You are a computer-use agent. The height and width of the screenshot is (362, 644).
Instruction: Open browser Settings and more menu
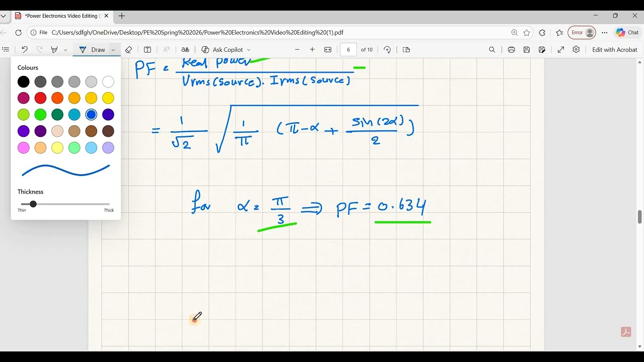coord(604,33)
